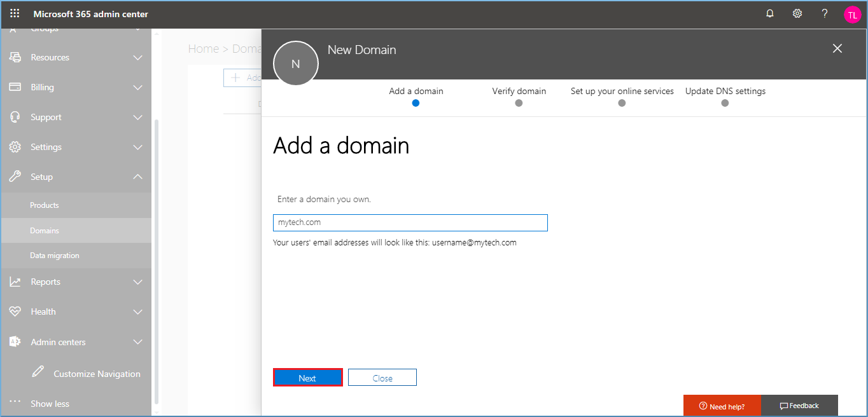Expand the Admin centers chevron
Screen dimensions: 868x417
pyautogui.click(x=137, y=343)
